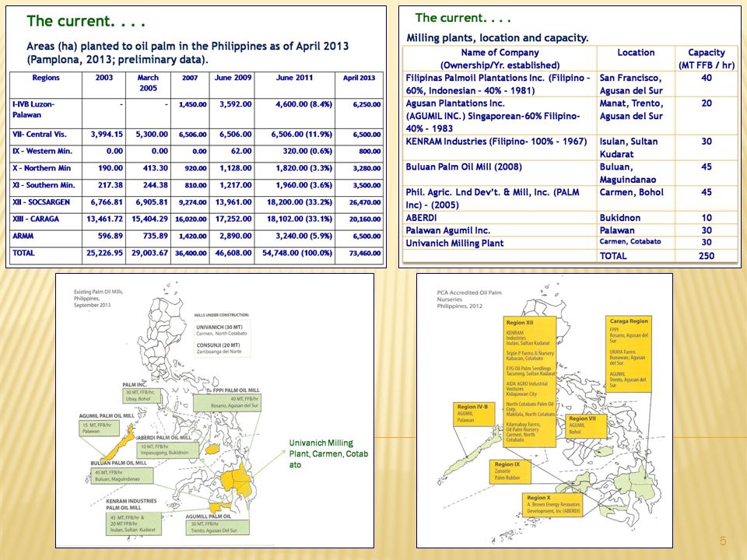The height and width of the screenshot is (560, 747).
Task: Click cell value 13,461.72
Action: pos(104,219)
